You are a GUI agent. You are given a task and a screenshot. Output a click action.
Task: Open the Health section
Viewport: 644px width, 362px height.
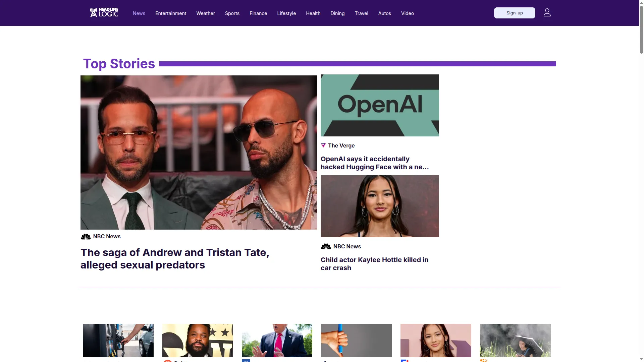[313, 13]
